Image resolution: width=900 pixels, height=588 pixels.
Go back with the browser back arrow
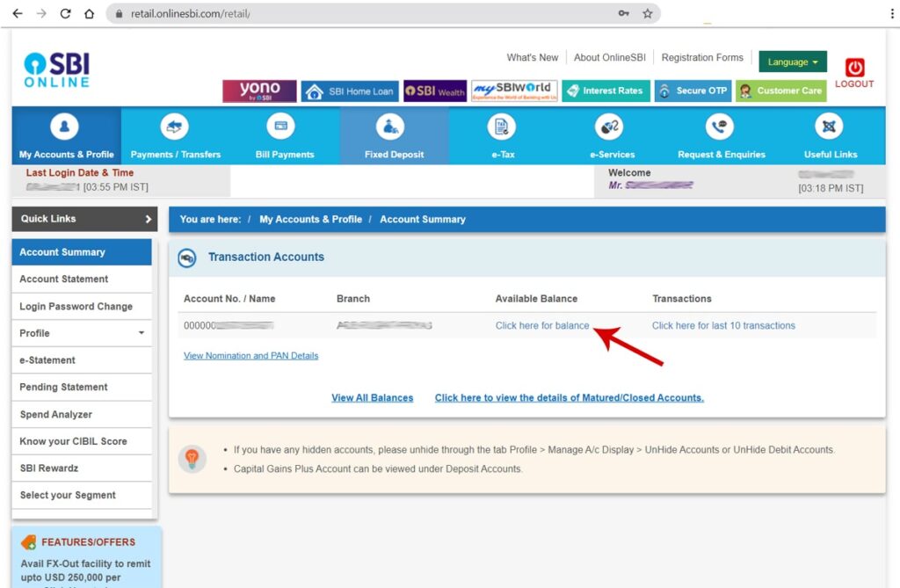click(x=18, y=13)
